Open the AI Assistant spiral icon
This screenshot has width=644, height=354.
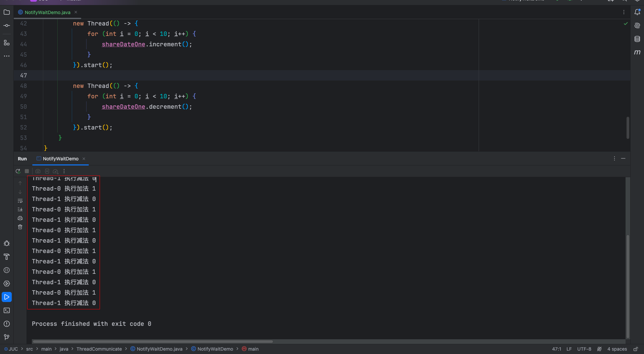coord(637,26)
